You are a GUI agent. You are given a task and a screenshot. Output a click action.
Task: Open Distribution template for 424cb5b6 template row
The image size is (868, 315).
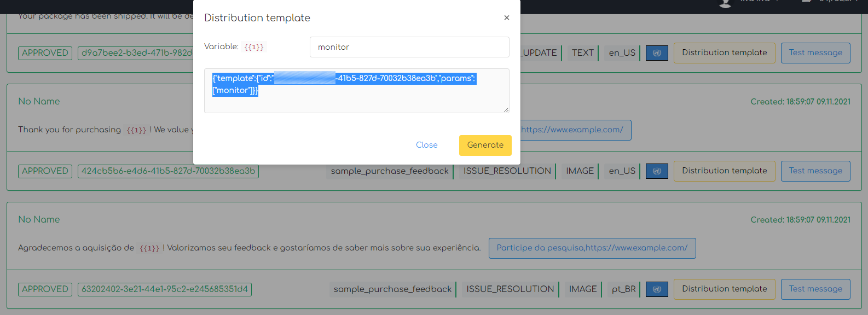pyautogui.click(x=724, y=171)
